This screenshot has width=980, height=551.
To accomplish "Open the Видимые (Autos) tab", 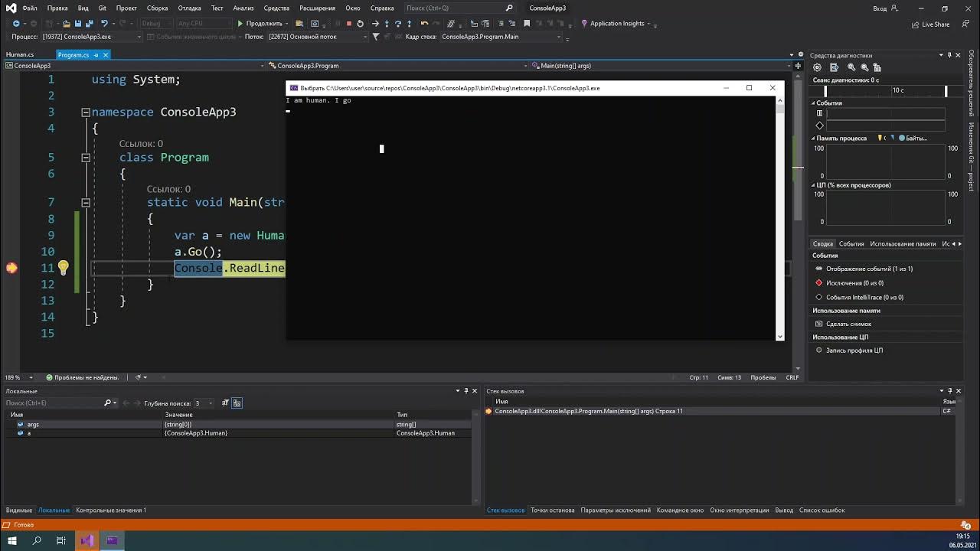I will click(19, 510).
